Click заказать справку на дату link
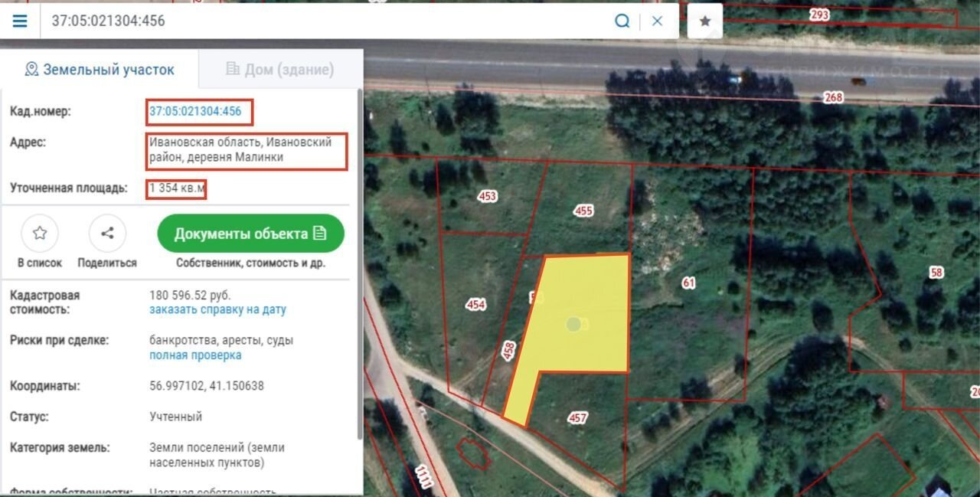This screenshot has width=980, height=497. 217,310
